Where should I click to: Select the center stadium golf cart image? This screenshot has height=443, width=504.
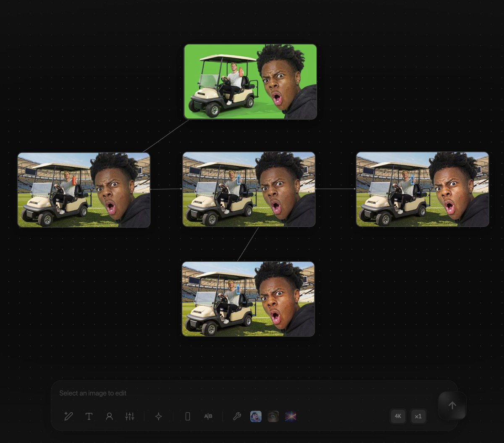pos(249,189)
